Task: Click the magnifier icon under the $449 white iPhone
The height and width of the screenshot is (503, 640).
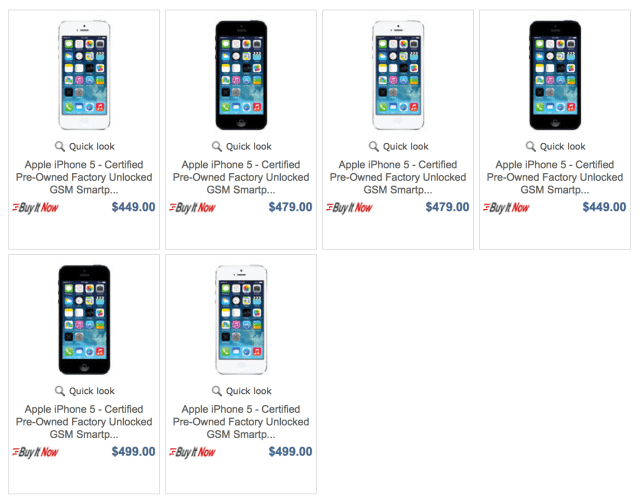Action: pos(60,147)
